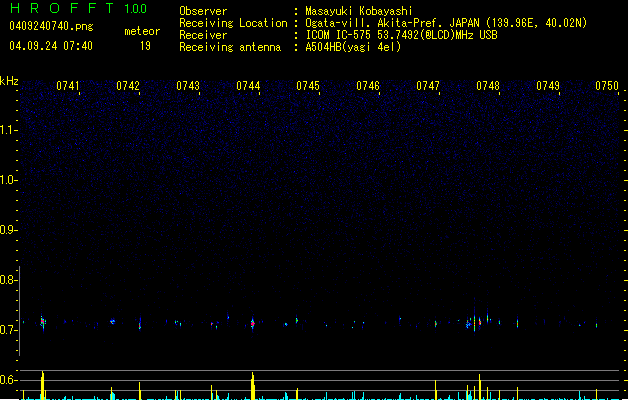This screenshot has width=629, height=400.
Task: Select observer name Masayuki Kobayashi
Action: (x=359, y=11)
